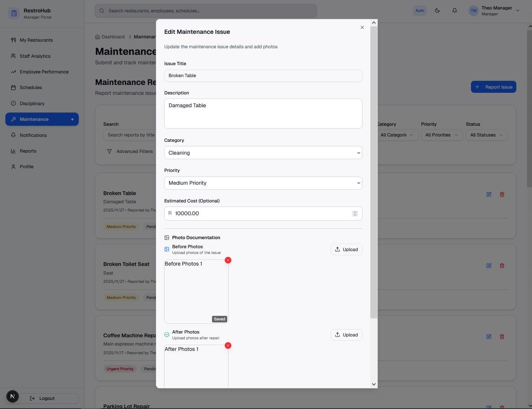
Task: Edit the Broken Toilet Seat report
Action: [x=489, y=266]
